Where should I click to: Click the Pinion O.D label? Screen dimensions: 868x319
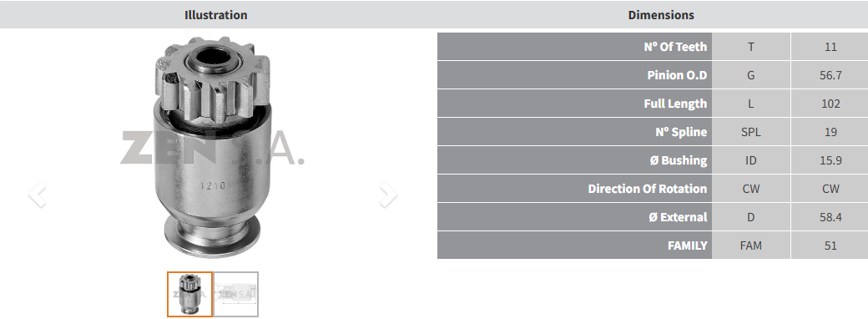677,75
